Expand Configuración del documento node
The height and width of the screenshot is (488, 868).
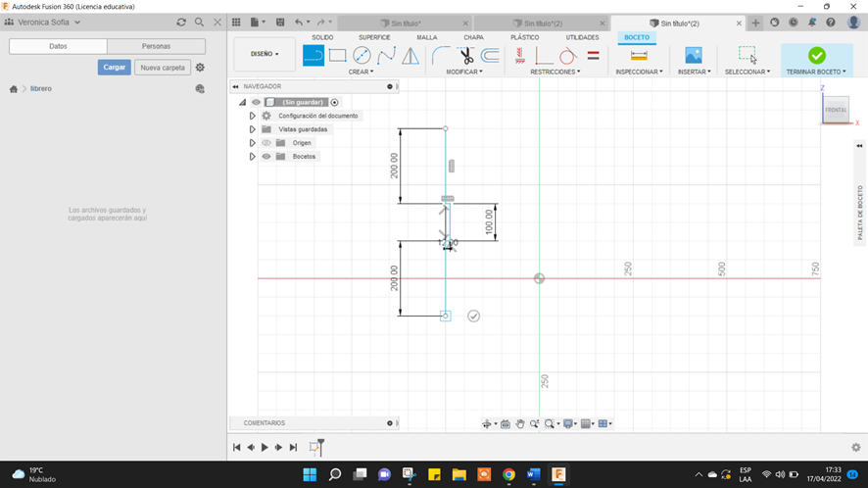point(252,116)
